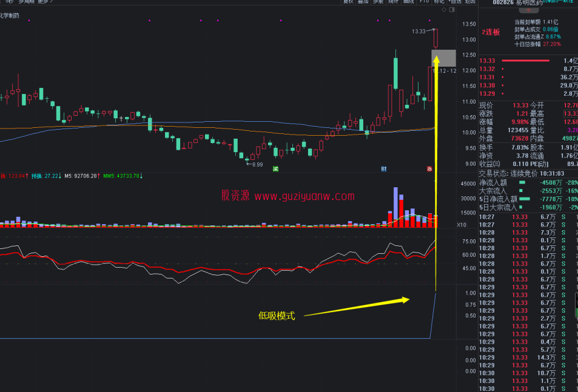Select the 13.29 bid order row
Screen dimensions: 578x392
528,94
